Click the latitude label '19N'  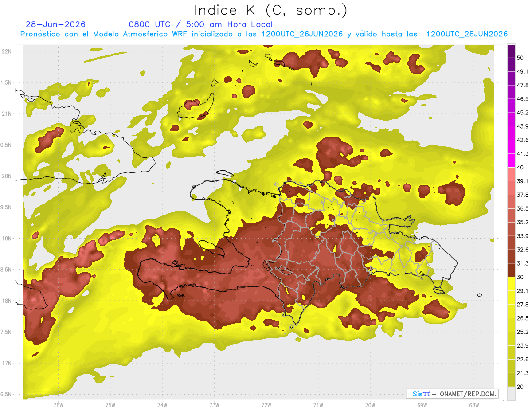tap(7, 238)
